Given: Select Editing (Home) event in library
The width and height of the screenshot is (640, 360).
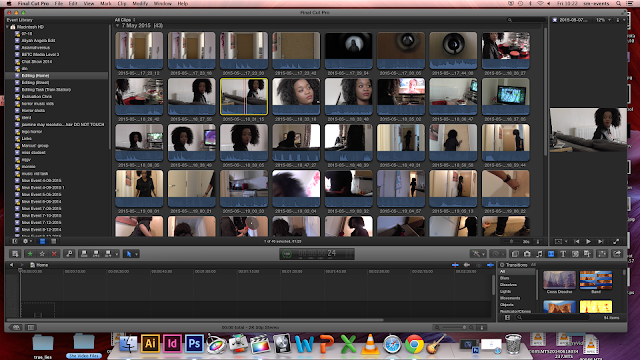Looking at the screenshot, I should tap(57, 76).
